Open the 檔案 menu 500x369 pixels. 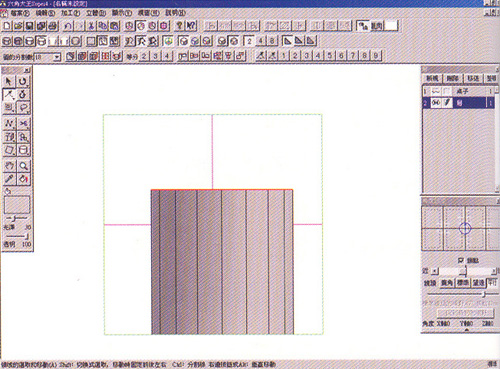coord(19,13)
